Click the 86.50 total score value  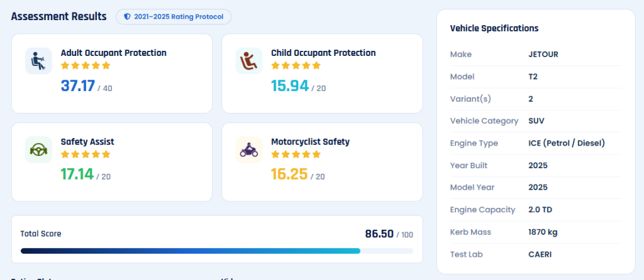click(x=379, y=234)
